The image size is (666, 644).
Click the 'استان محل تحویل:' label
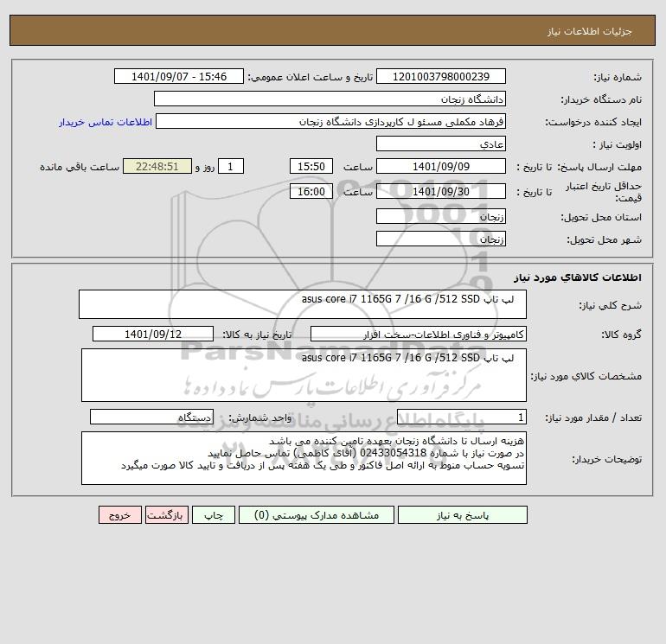point(601,217)
